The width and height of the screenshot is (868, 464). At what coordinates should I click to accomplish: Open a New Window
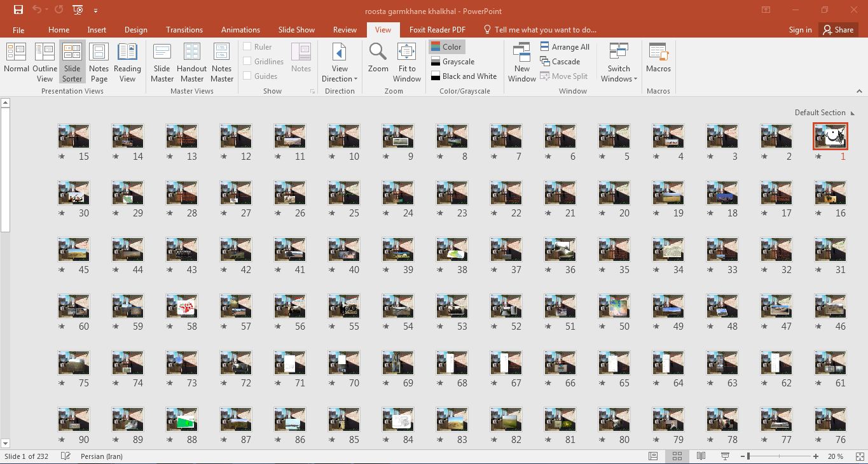coord(521,62)
